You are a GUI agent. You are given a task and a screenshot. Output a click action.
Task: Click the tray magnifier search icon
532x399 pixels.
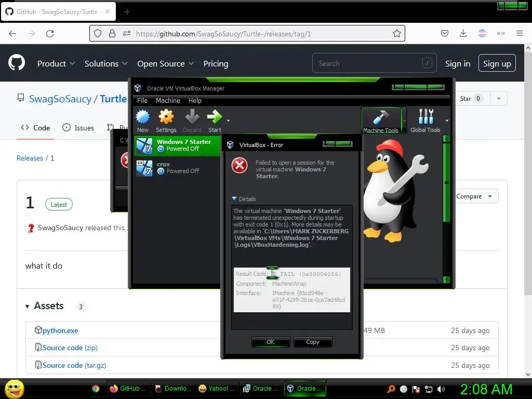[391, 389]
